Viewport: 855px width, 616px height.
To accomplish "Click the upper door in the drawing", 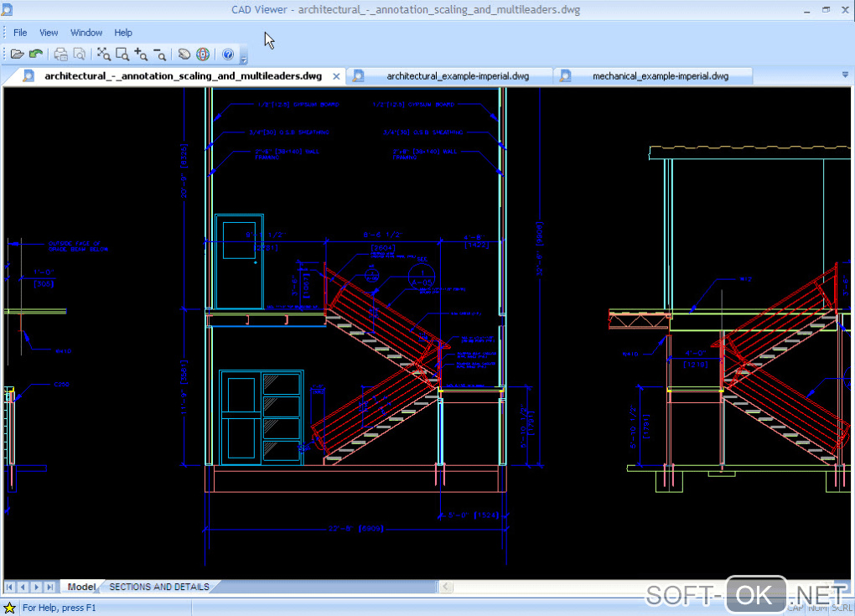I will [x=240, y=261].
